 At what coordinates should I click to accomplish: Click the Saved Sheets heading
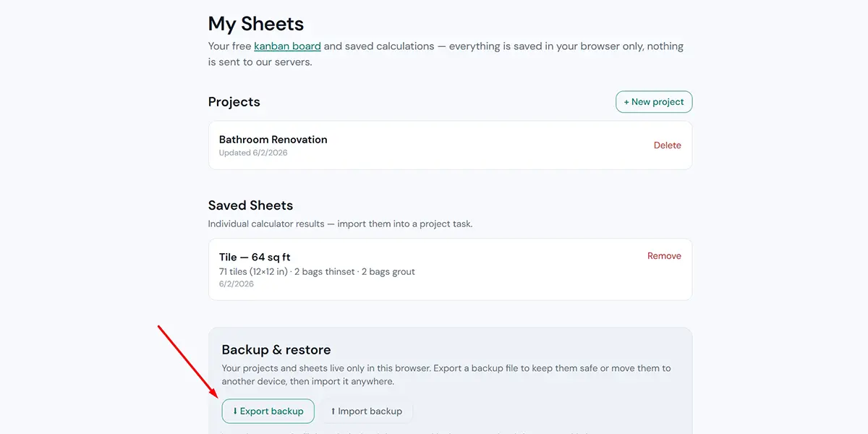(x=250, y=205)
